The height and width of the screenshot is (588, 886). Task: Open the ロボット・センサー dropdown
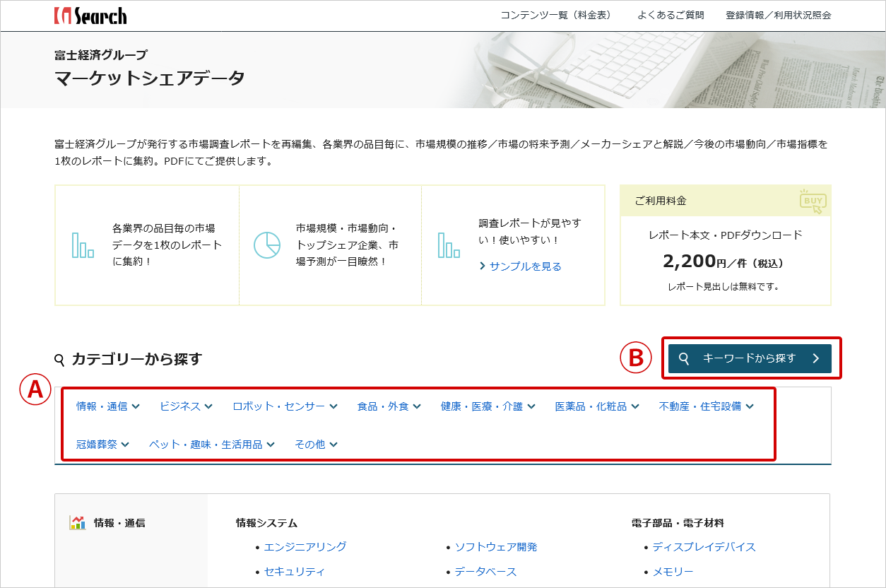[285, 406]
